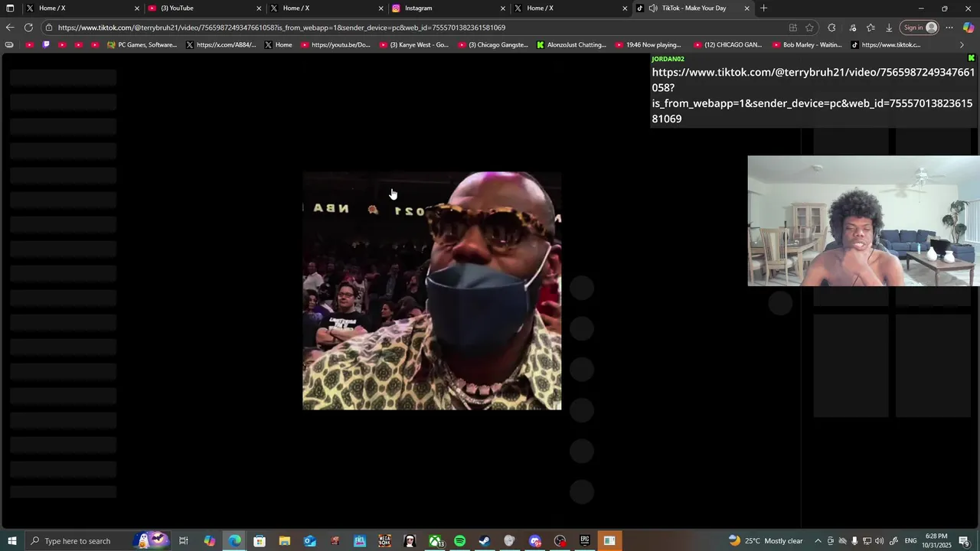The height and width of the screenshot is (551, 980).
Task: Refresh the TikTok page
Action: [x=28, y=28]
